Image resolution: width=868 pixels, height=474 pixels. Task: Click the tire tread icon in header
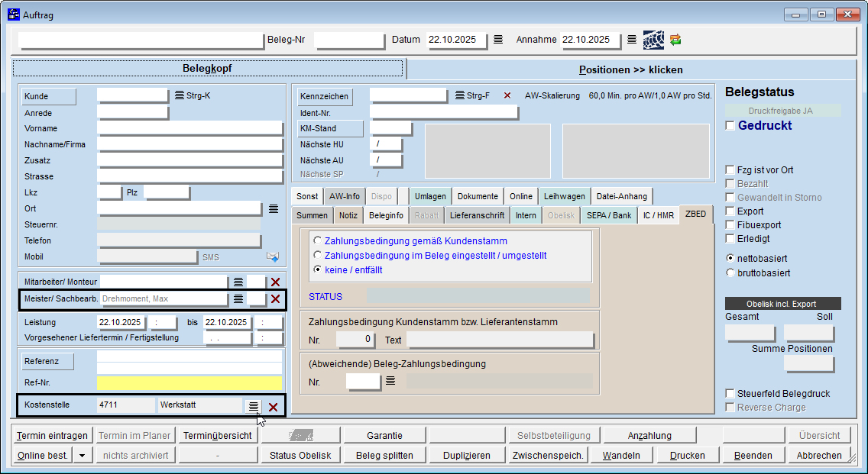click(x=653, y=40)
